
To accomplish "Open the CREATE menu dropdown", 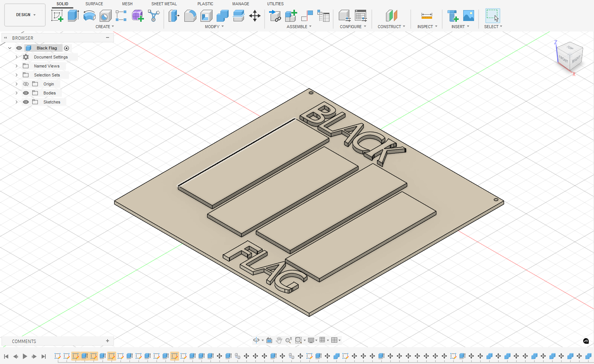I will click(x=105, y=27).
